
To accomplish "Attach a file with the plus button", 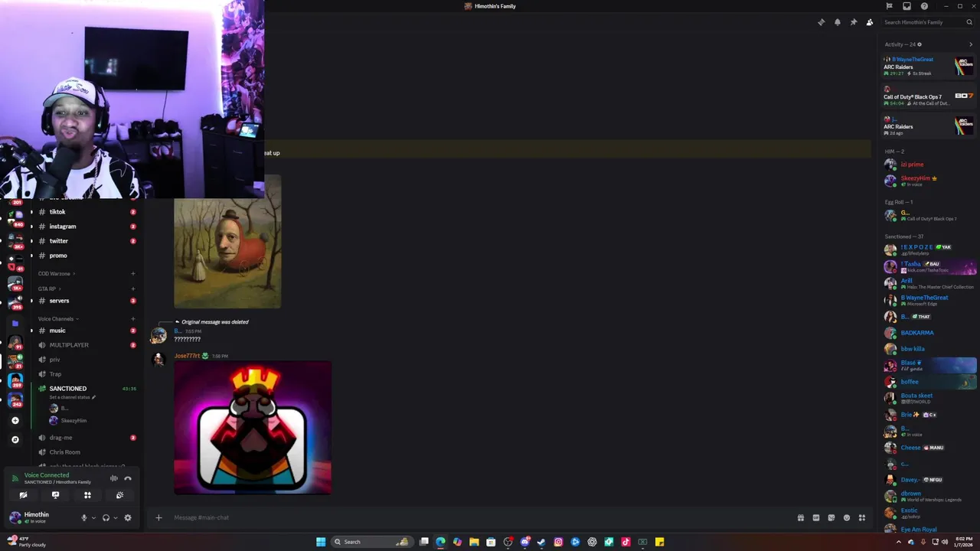I will pyautogui.click(x=158, y=517).
